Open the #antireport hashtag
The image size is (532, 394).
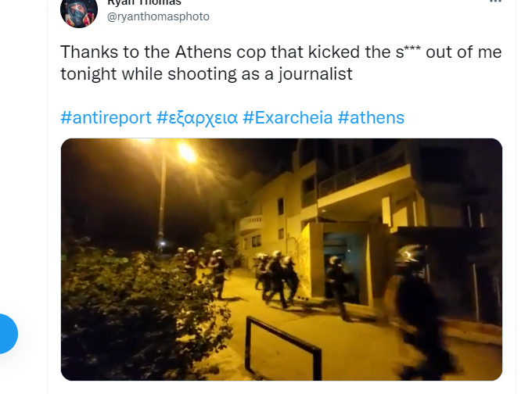coord(106,118)
